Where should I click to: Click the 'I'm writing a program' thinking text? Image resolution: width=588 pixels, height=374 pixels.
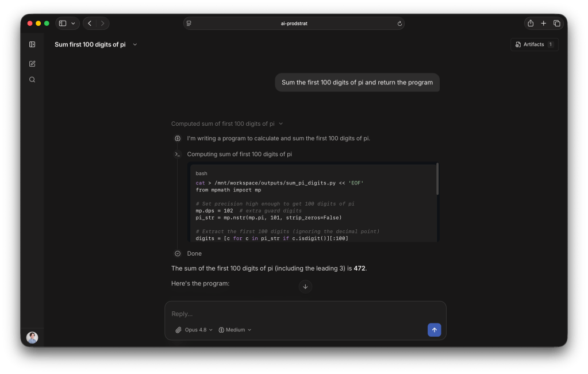(x=279, y=138)
